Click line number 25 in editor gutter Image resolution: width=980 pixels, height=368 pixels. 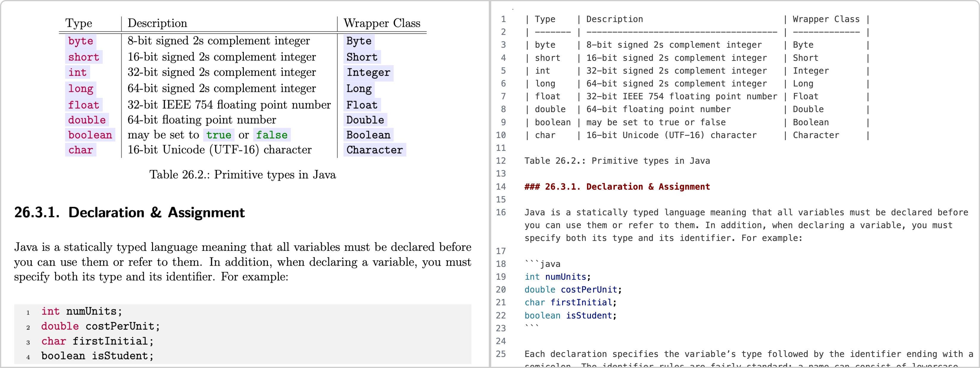[501, 354]
